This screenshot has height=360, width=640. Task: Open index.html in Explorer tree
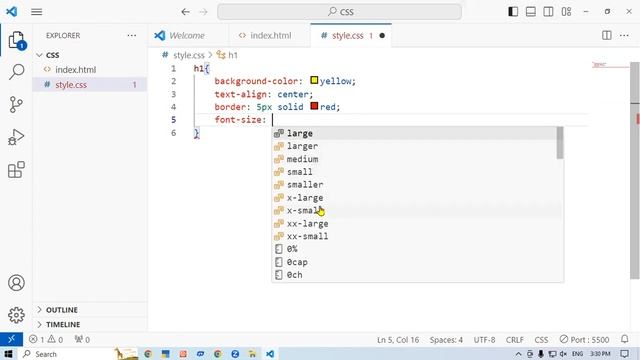click(x=90, y=70)
